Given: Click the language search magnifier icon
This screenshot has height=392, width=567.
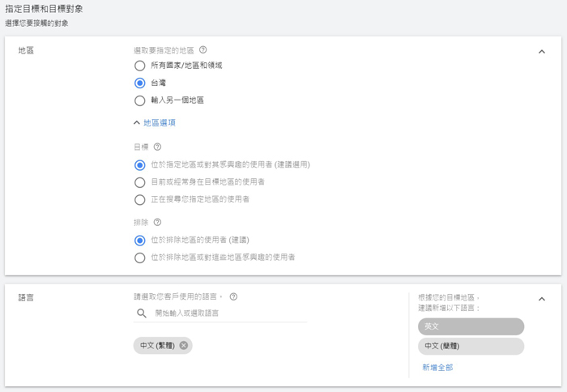Looking at the screenshot, I should (142, 313).
